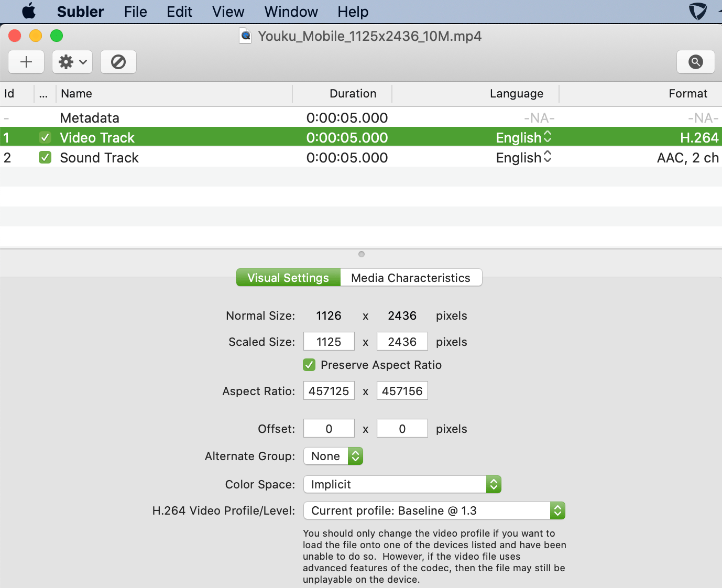The image size is (722, 588).
Task: Click the Scaled Size height field
Action: (x=402, y=342)
